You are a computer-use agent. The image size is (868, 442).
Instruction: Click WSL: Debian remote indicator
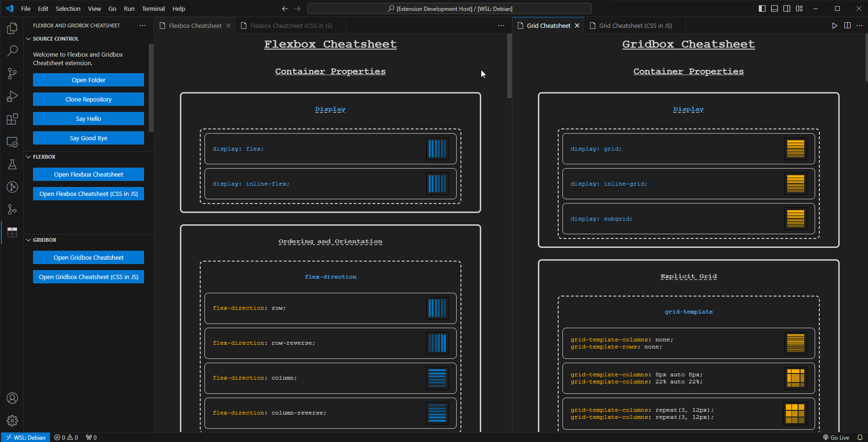[26, 437]
